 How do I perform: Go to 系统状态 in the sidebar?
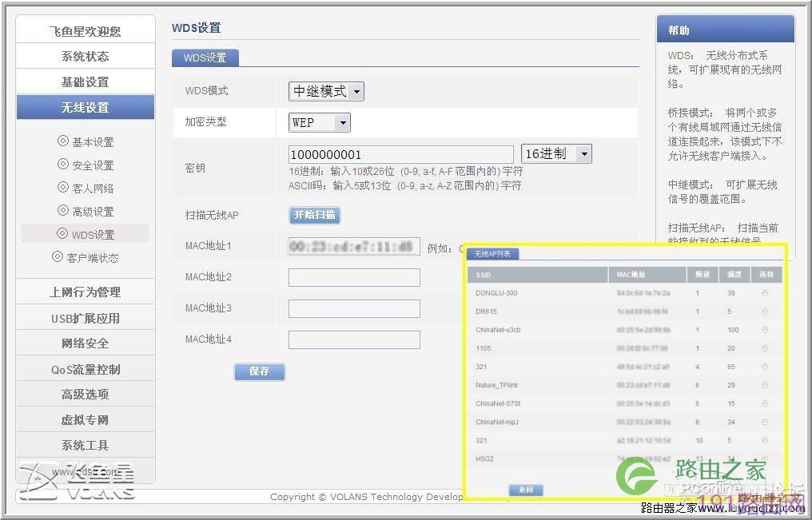(x=86, y=57)
